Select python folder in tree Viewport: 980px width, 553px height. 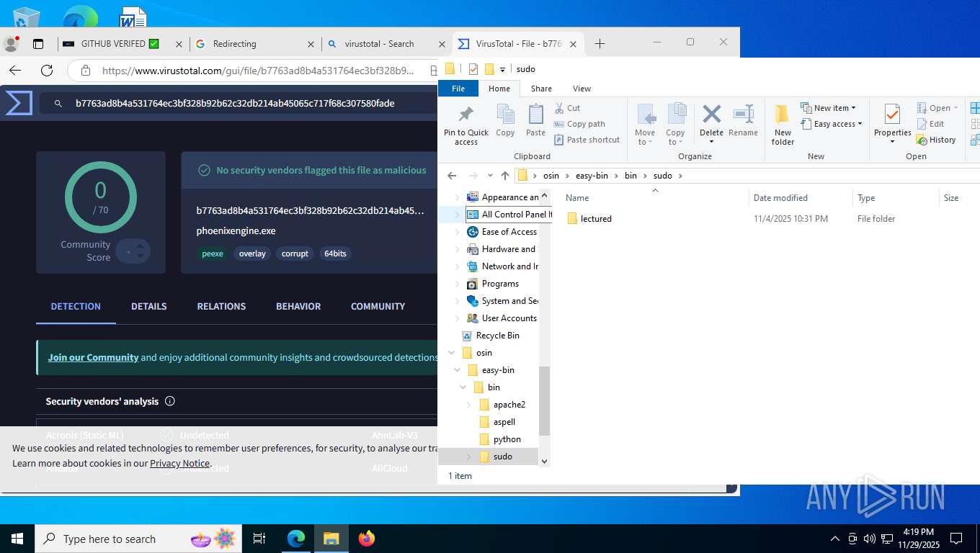507,439
